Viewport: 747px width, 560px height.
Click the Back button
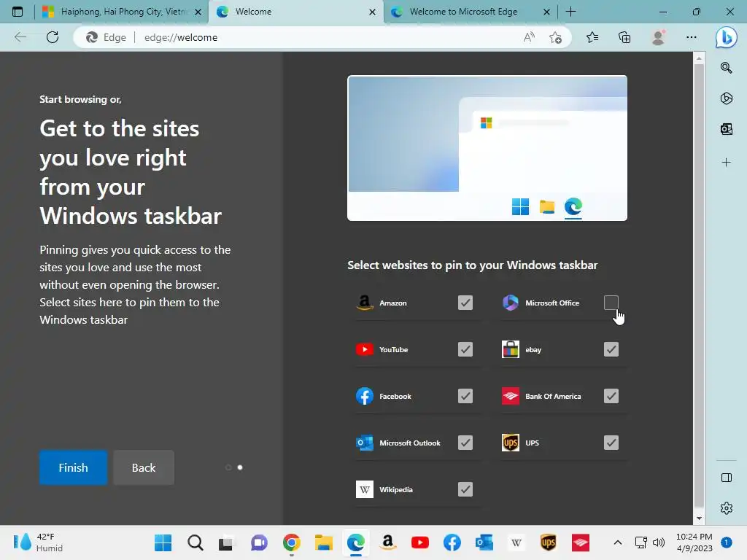(144, 467)
